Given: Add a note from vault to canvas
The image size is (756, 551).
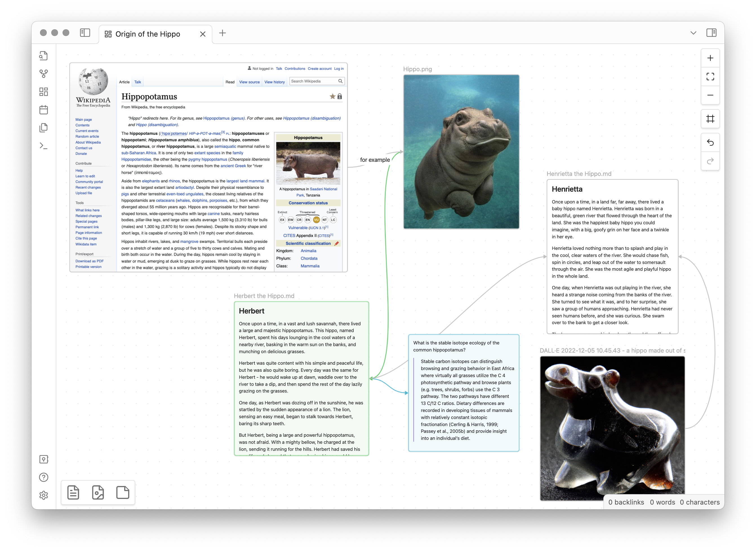Looking at the screenshot, I should (73, 492).
